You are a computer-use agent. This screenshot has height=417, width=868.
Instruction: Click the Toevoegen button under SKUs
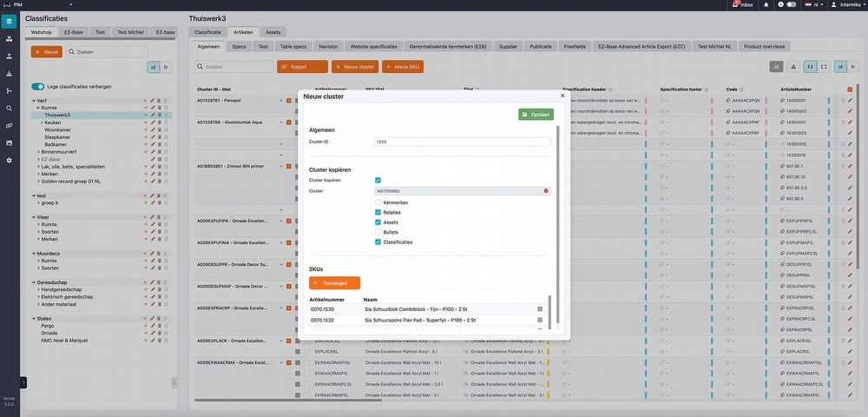click(334, 283)
